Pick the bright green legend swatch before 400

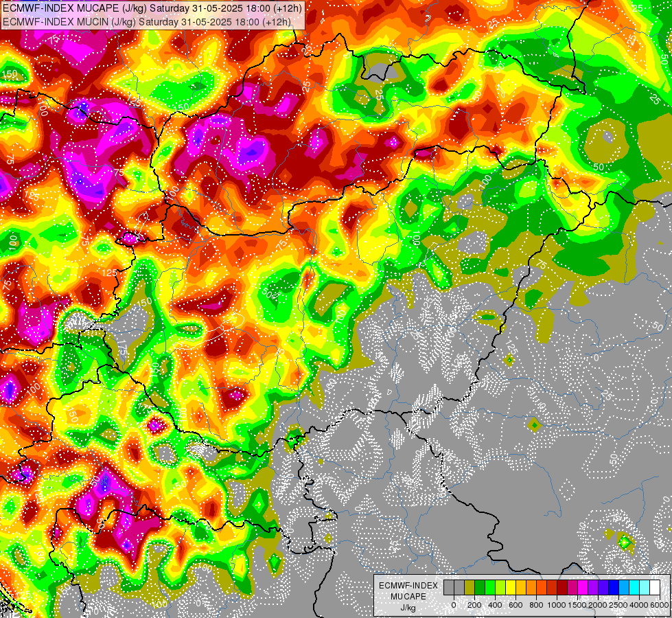pos(490,588)
